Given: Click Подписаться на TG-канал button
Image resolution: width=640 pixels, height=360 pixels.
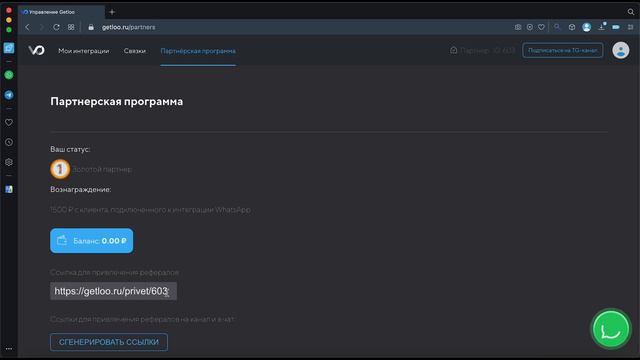Looking at the screenshot, I should coord(562,51).
